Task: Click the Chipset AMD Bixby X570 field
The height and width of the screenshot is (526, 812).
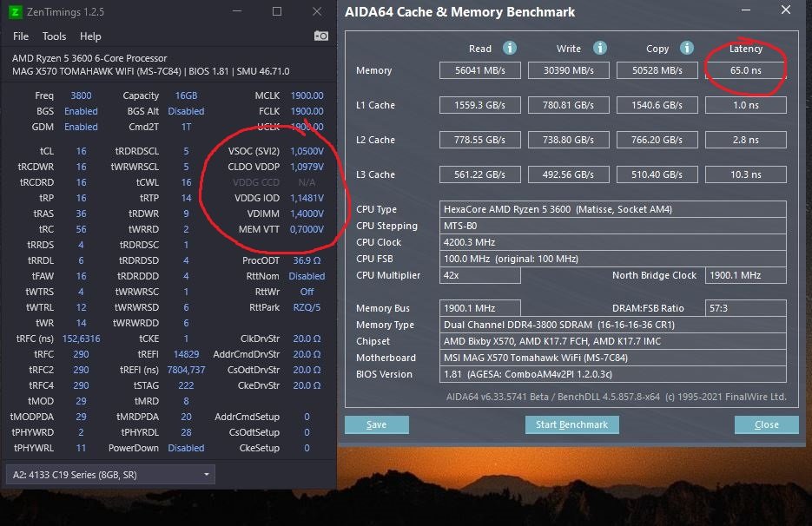Action: point(612,341)
